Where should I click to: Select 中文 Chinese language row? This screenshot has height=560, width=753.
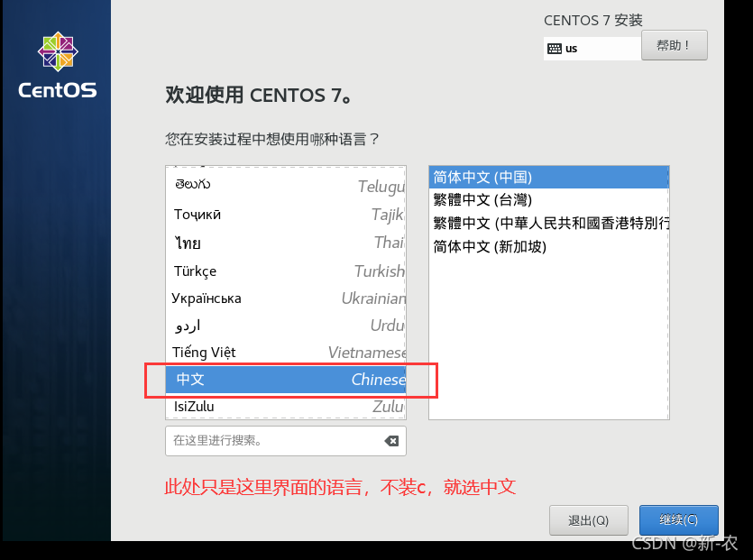pyautogui.click(x=286, y=380)
